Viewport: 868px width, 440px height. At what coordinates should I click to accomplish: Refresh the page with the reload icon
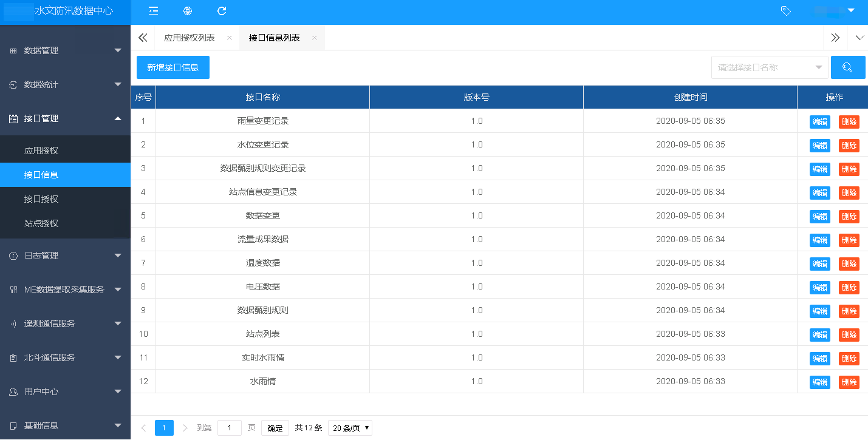pyautogui.click(x=221, y=11)
